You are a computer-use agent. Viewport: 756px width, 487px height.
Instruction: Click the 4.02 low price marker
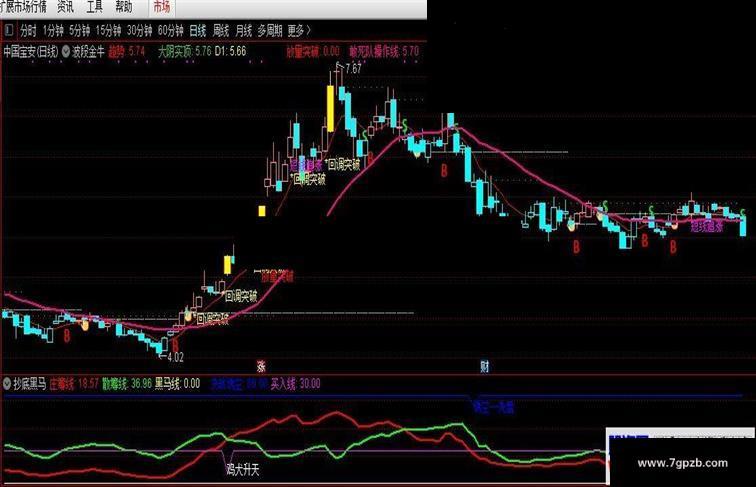[x=175, y=357]
